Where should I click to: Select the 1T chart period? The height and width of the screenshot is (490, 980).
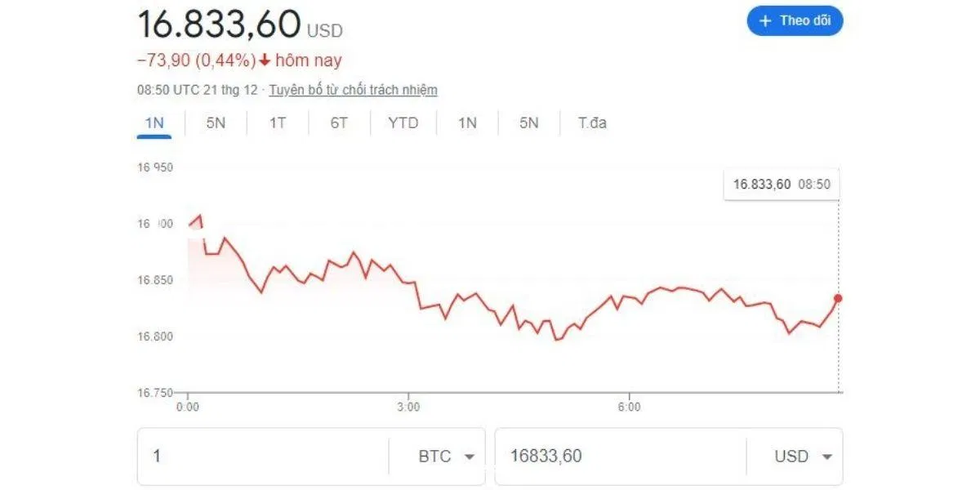coord(276,122)
